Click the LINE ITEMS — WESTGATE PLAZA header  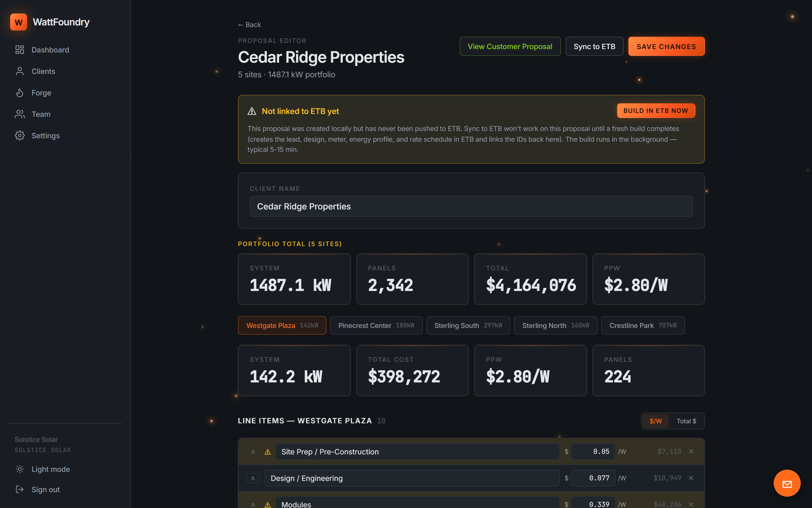305,421
